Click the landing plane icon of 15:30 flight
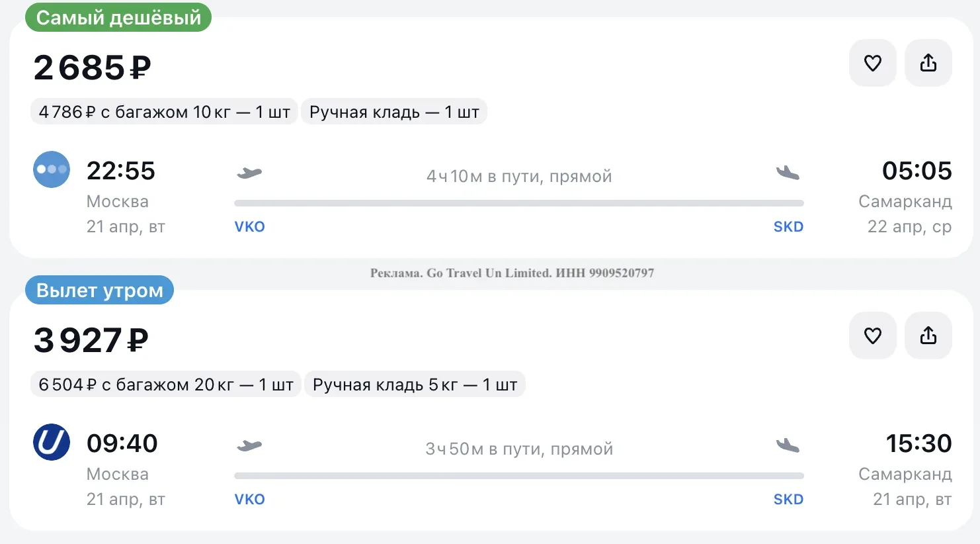The width and height of the screenshot is (980, 544). coord(788,445)
